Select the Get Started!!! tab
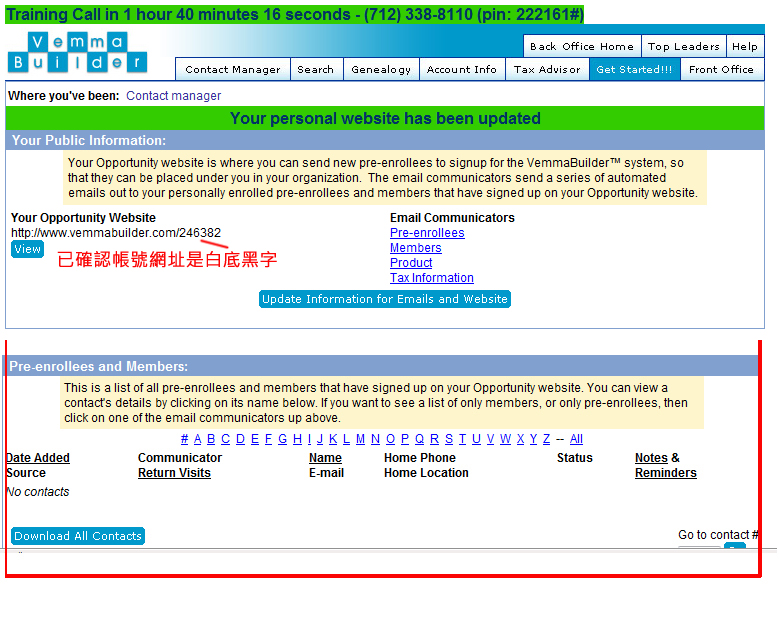780x620 pixels. pos(634,69)
